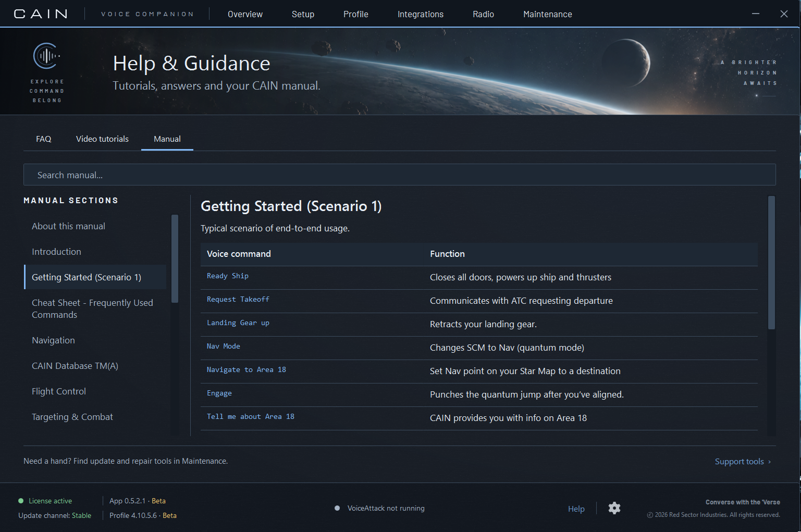This screenshot has width=801, height=532.
Task: Open Cheat Sheet - Frequently Used Commands
Action: (95, 308)
